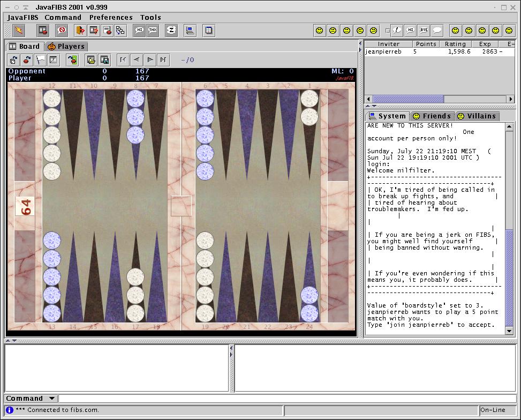
Task: Click the Z sleep/away icon
Action: point(171,31)
